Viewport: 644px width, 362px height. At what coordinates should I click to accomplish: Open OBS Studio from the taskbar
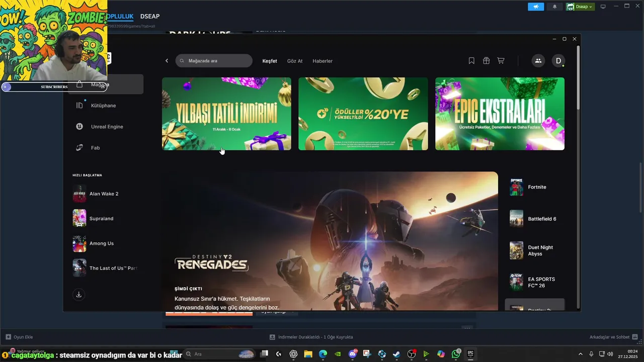[x=412, y=354]
